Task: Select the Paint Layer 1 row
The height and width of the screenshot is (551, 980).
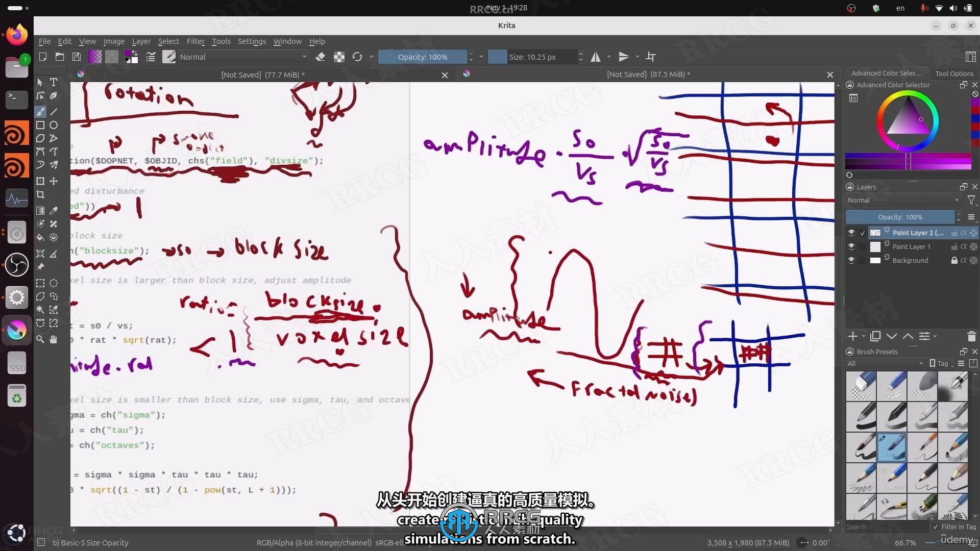Action: click(x=911, y=246)
